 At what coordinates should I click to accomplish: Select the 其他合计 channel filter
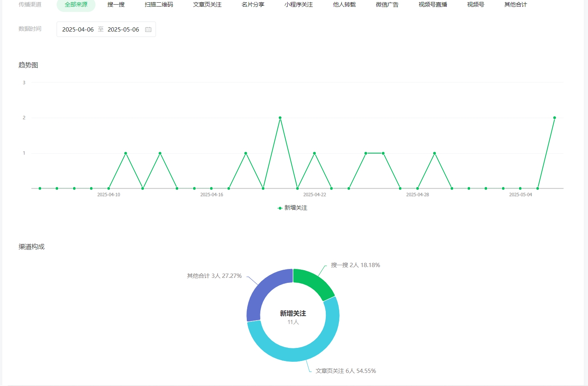click(x=516, y=5)
